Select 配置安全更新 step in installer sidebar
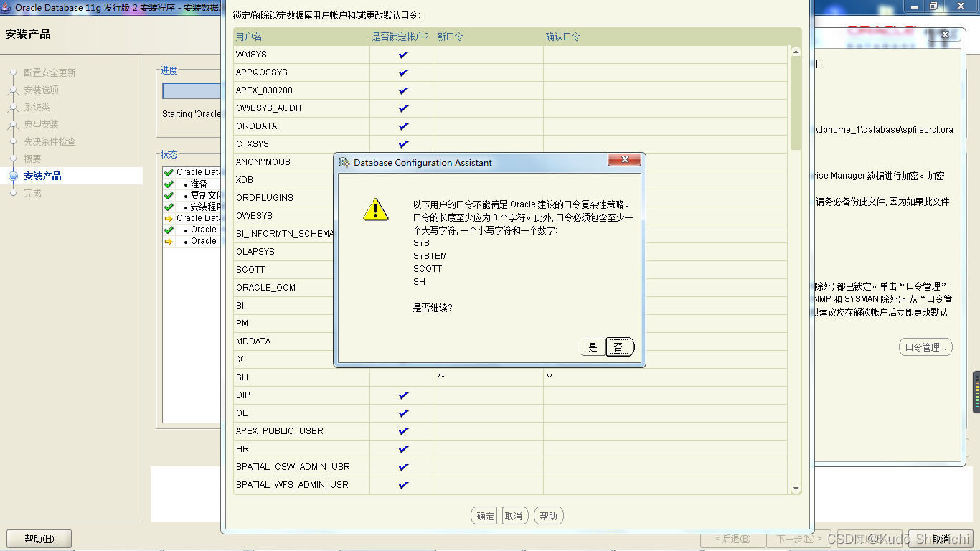 pyautogui.click(x=50, y=72)
